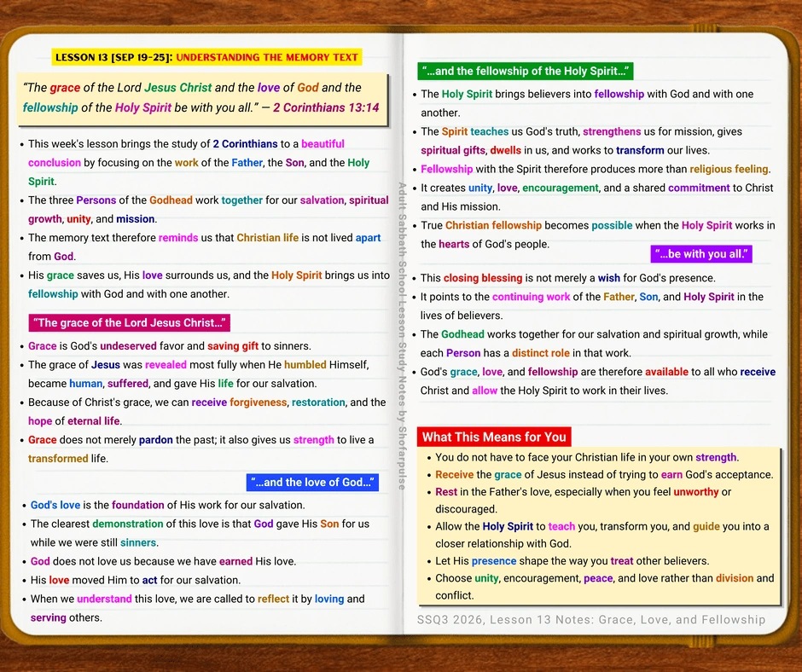
Task: Click the footer 'SSQ3 2026, Lesson 13 Notes' line
Action: point(591,620)
